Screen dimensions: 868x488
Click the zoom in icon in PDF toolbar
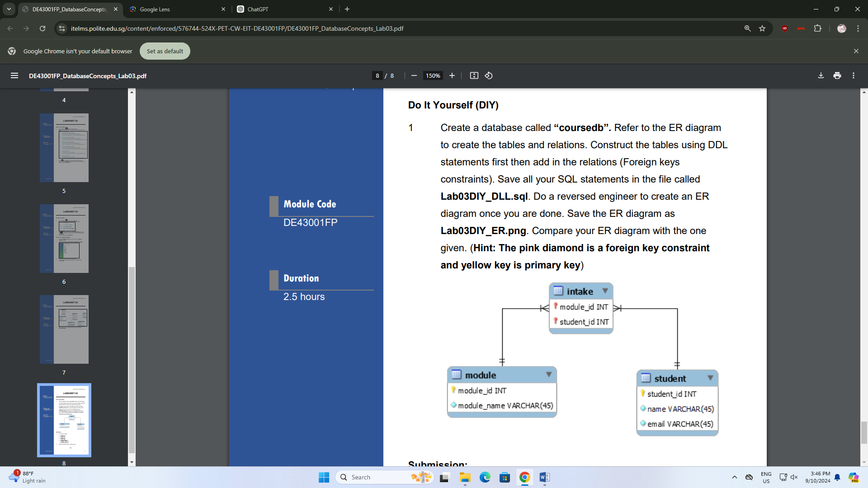(x=452, y=75)
